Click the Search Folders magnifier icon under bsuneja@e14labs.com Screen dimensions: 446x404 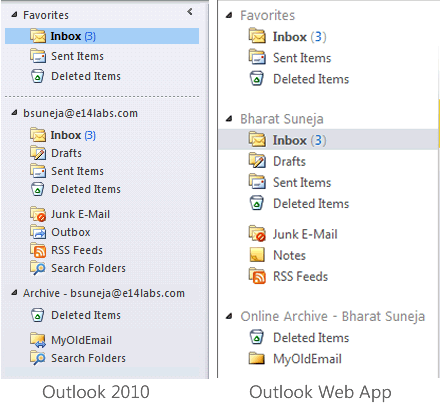pyautogui.click(x=38, y=268)
